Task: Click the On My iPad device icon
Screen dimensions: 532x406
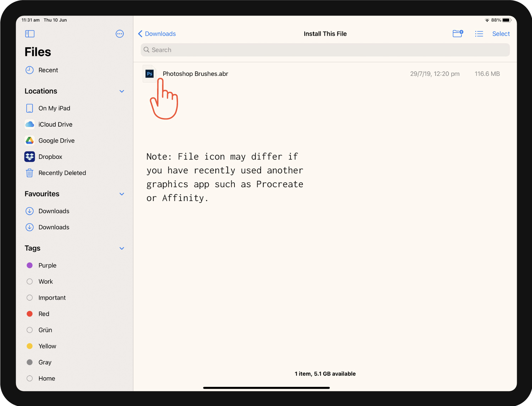Action: [x=30, y=108]
